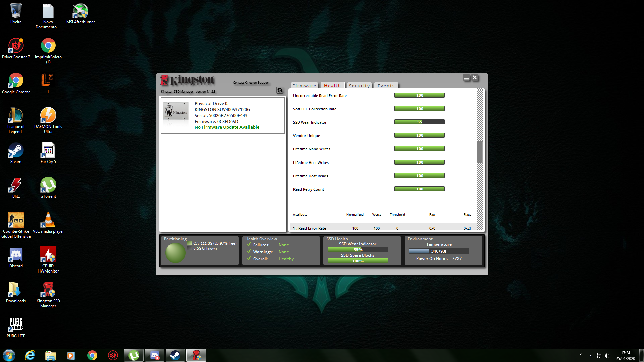Open the LZ desktop icon
Viewport: 644px width, 362px height.
pos(48,83)
